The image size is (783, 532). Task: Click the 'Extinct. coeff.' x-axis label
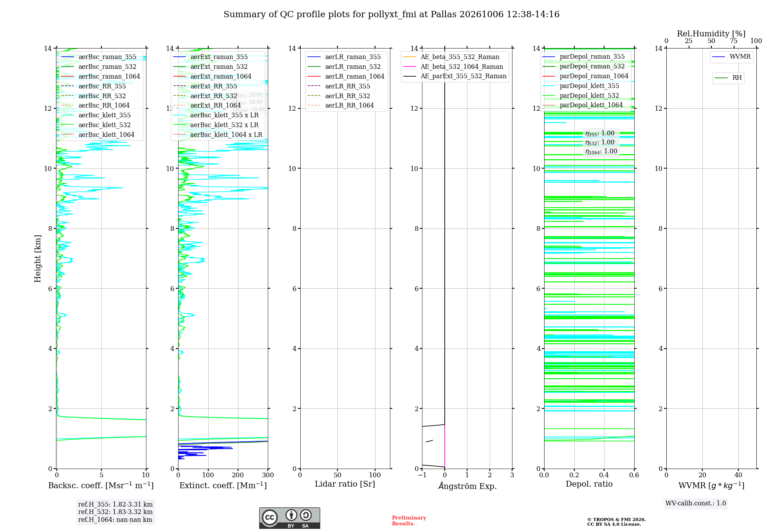[x=223, y=485]
